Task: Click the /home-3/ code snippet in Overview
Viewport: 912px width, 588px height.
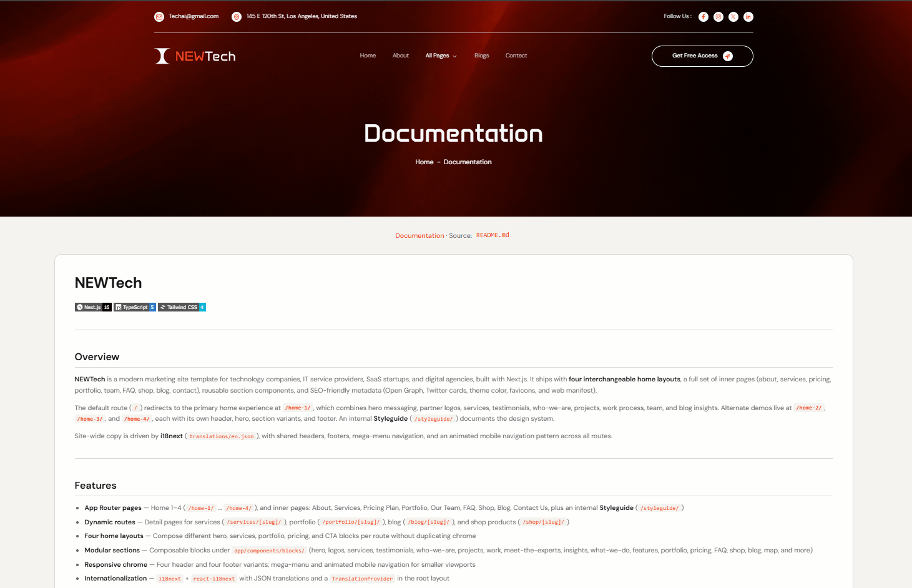Action: pyautogui.click(x=90, y=419)
